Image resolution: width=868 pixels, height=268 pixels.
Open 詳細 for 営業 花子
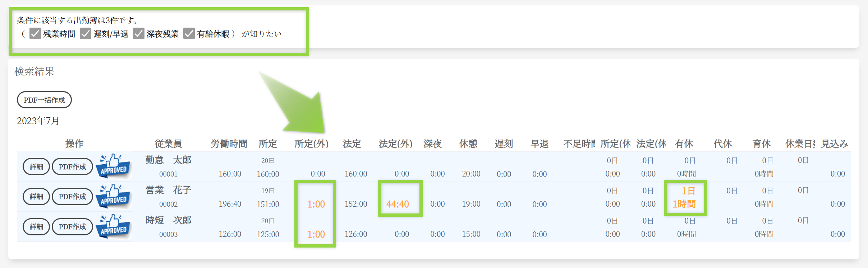tap(36, 197)
